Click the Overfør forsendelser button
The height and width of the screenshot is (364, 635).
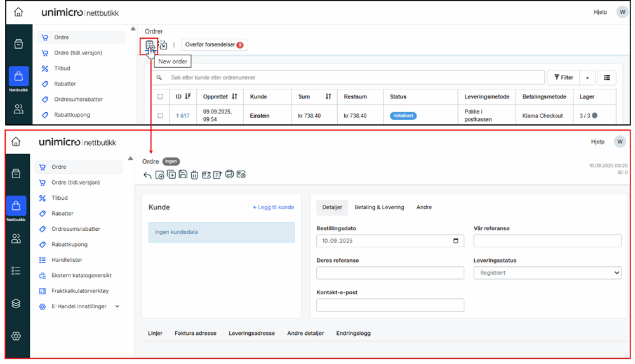pyautogui.click(x=214, y=45)
